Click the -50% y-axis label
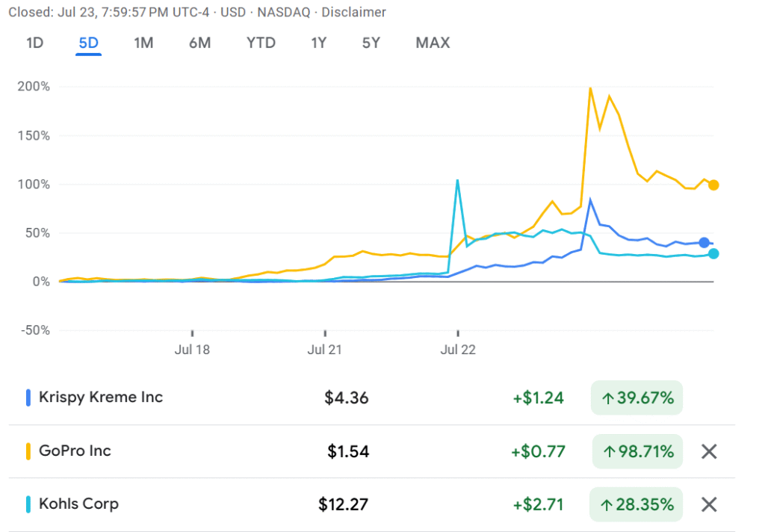 tap(35, 330)
